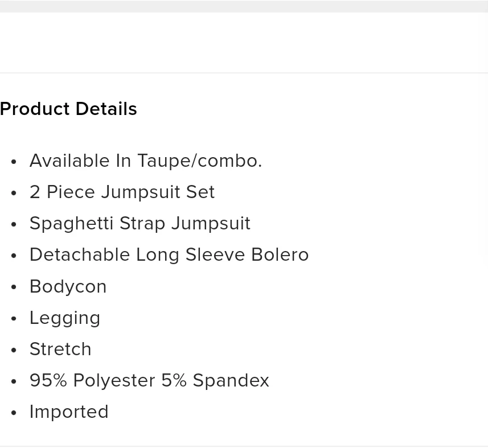Select the 'Available In Taupe/combo.' line
The width and height of the screenshot is (488, 448).
(146, 161)
